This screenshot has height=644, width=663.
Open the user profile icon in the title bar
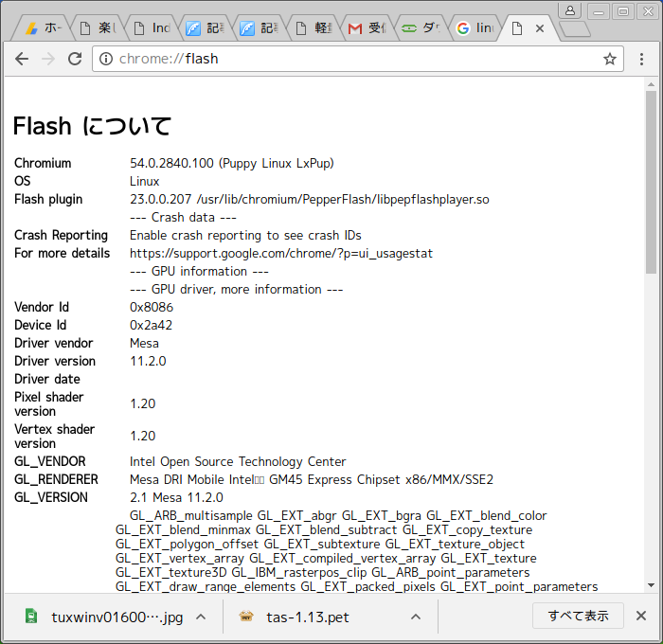pos(569,10)
